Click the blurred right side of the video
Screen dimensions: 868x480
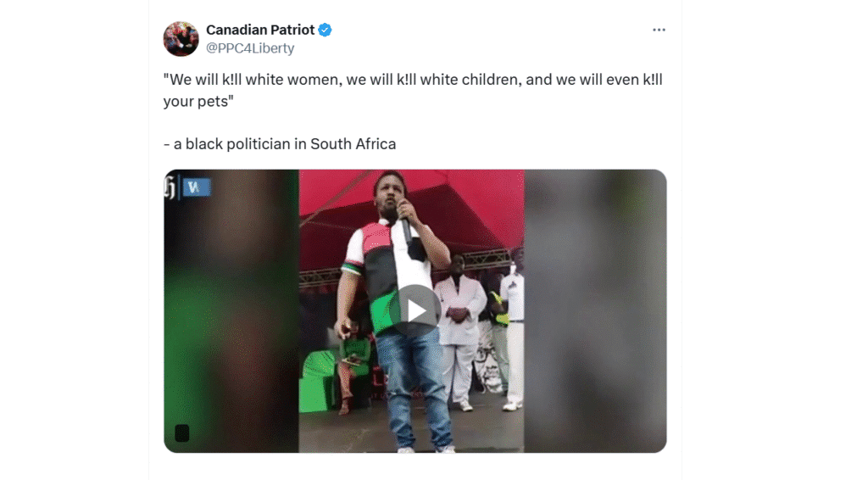[x=595, y=311]
